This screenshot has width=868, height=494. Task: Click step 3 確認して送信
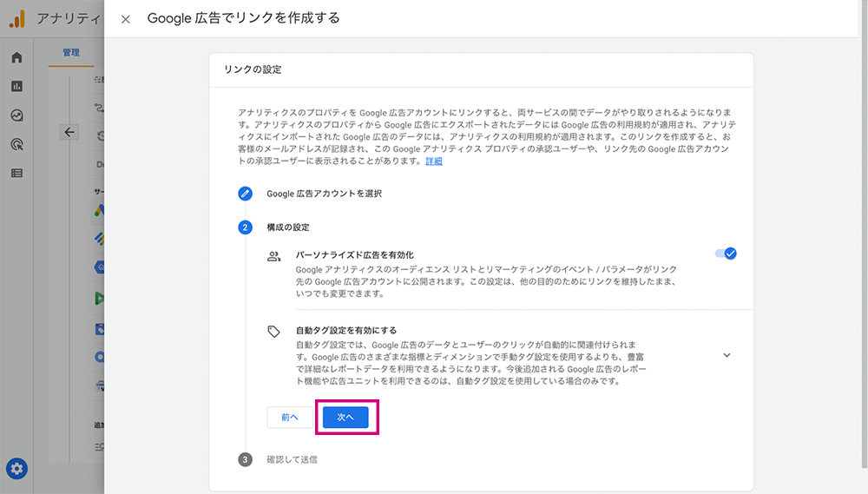click(x=292, y=459)
